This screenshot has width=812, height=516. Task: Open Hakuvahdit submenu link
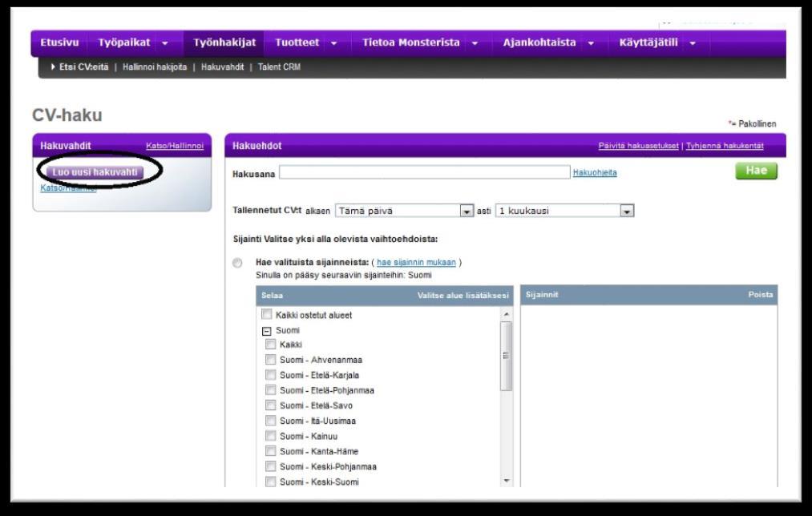[222, 67]
